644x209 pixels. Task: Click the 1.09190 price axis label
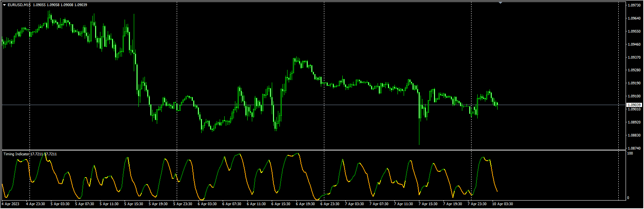pyautogui.click(x=634, y=83)
